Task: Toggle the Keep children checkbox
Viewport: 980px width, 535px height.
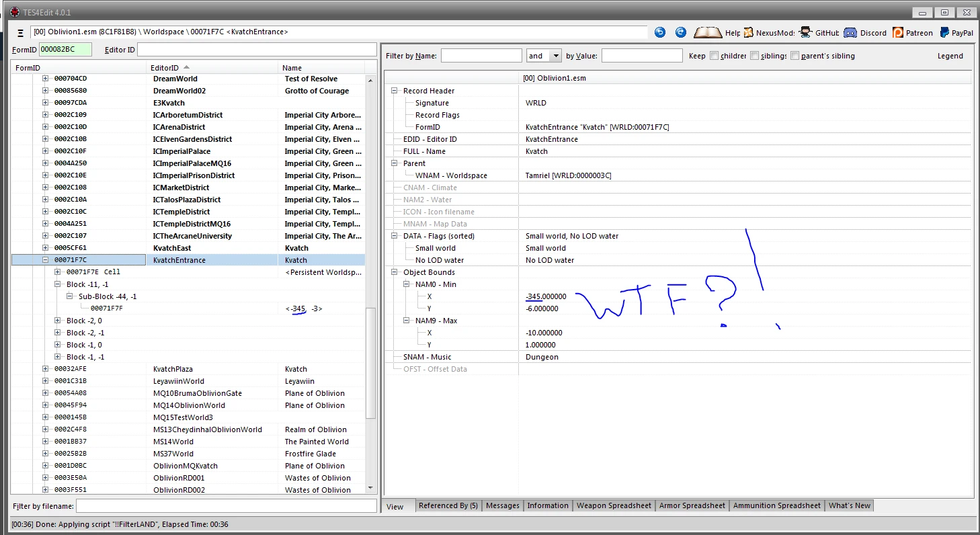Action: pyautogui.click(x=714, y=56)
